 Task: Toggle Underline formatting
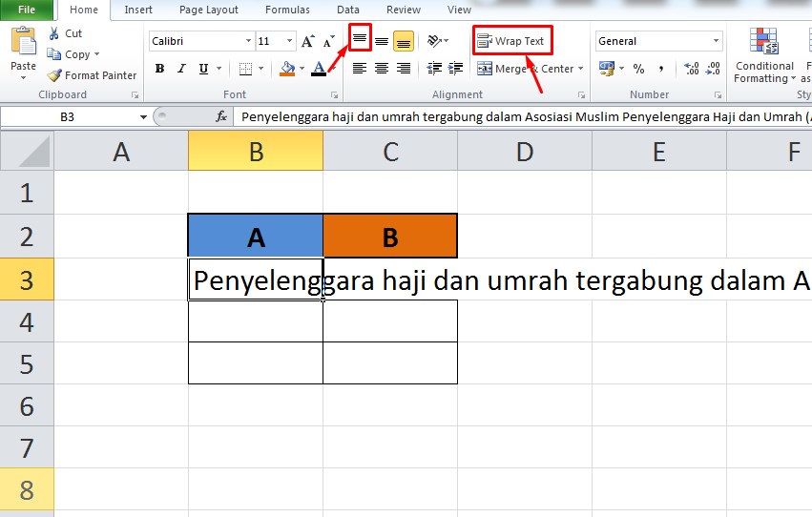(x=203, y=69)
